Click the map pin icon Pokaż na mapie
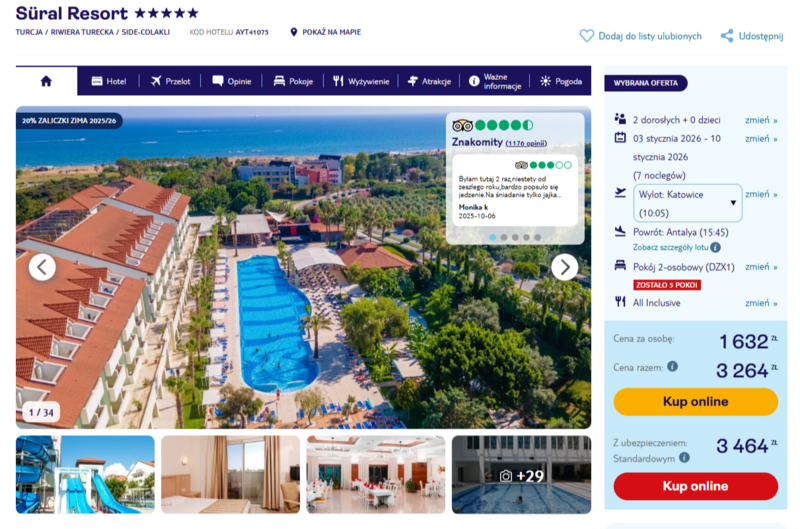The width and height of the screenshot is (800, 529). [294, 32]
